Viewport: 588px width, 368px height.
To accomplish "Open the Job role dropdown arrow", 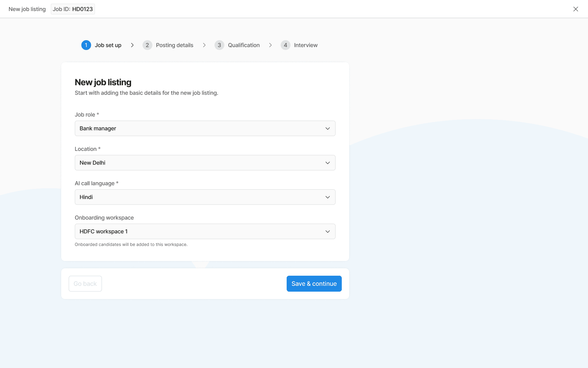I will click(x=328, y=128).
